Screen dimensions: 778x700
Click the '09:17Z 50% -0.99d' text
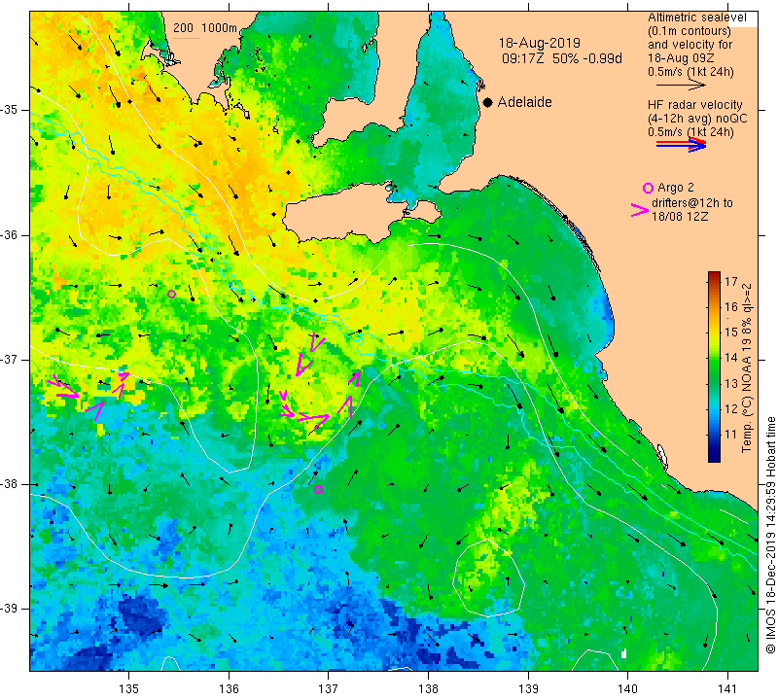pyautogui.click(x=562, y=58)
